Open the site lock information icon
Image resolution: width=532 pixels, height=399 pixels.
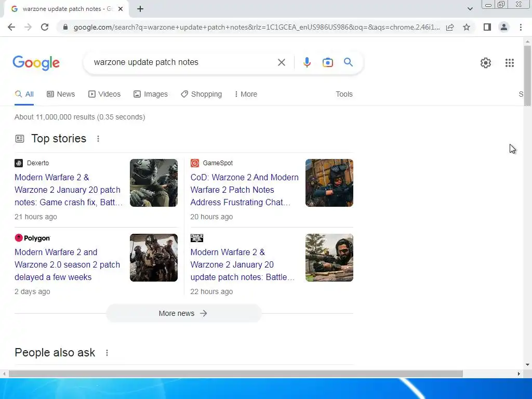pyautogui.click(x=65, y=27)
